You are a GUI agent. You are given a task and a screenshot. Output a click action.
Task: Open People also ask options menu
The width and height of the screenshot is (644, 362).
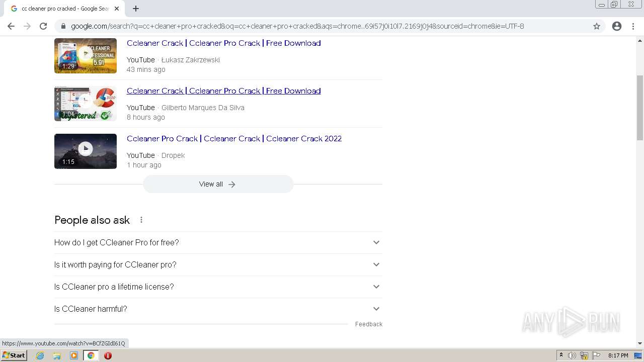click(141, 220)
